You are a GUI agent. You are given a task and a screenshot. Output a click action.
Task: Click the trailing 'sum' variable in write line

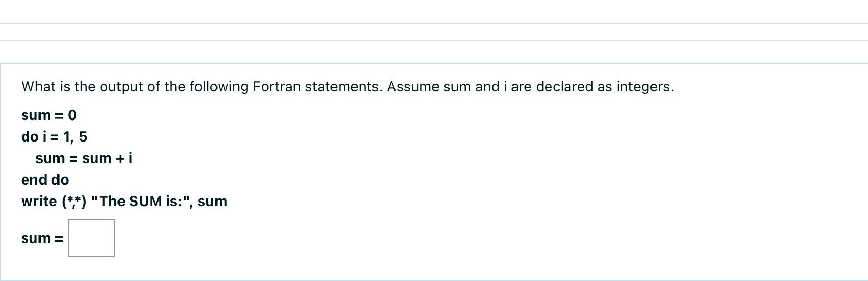click(212, 202)
